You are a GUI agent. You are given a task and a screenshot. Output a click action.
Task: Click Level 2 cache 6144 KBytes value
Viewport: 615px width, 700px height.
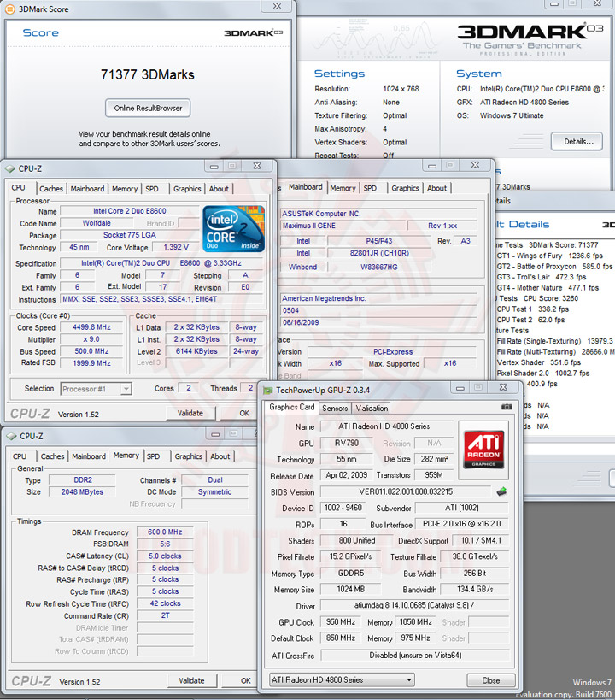(196, 351)
